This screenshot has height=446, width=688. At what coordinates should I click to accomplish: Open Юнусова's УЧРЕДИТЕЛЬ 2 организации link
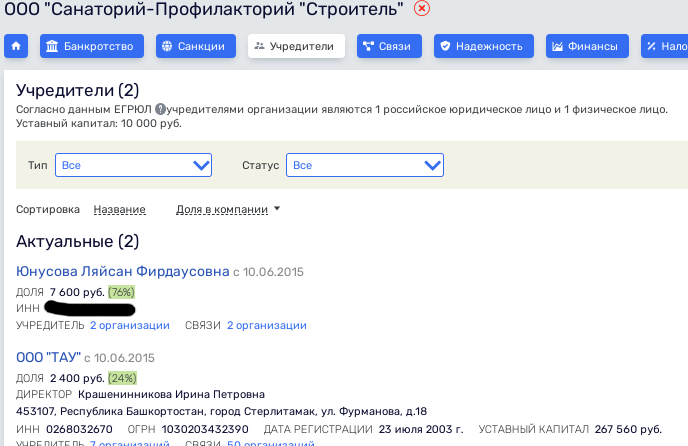click(x=130, y=325)
